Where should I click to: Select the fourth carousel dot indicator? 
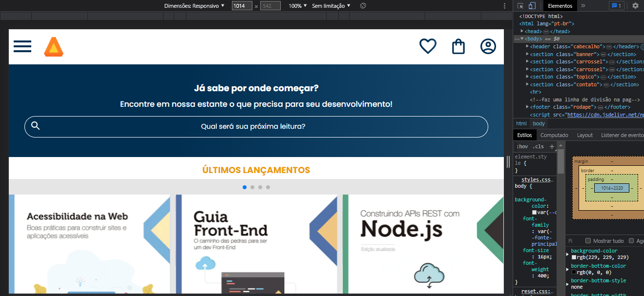268,187
